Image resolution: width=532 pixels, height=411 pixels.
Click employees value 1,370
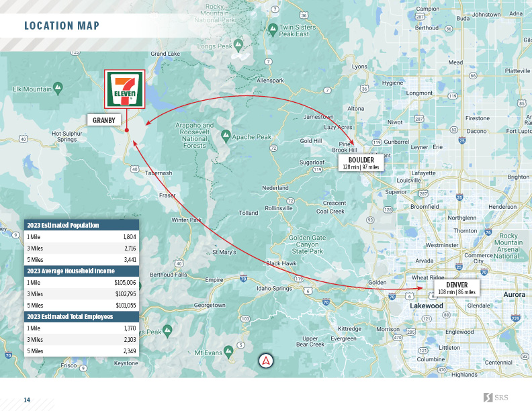(130, 328)
